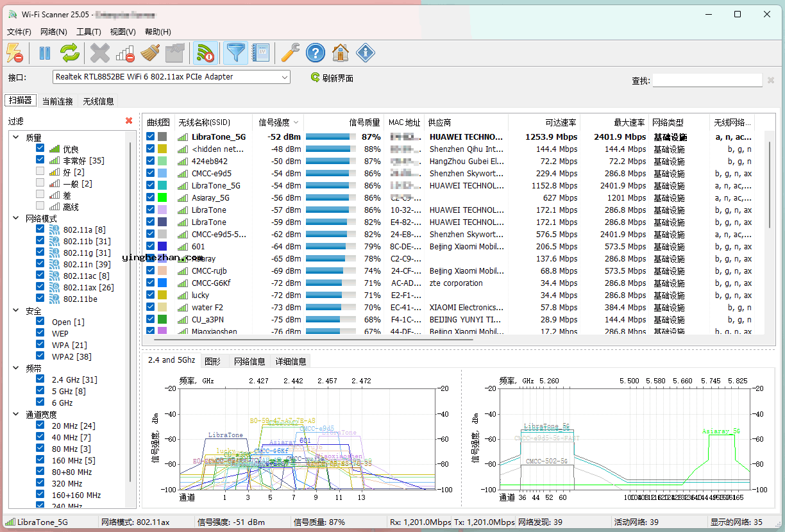Clear the search field using the X icon
Screen dimensions: 785x532
point(770,80)
